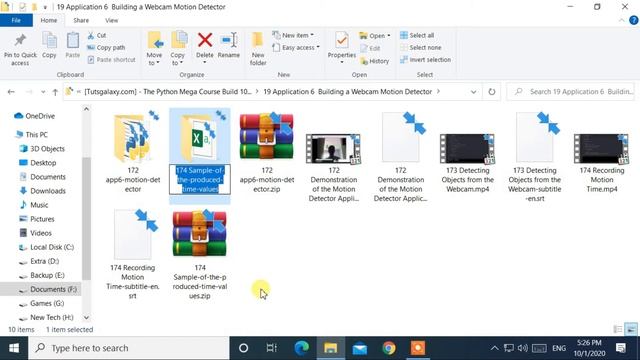
Task: Click Invert selection in the ribbon
Action: (x=425, y=60)
